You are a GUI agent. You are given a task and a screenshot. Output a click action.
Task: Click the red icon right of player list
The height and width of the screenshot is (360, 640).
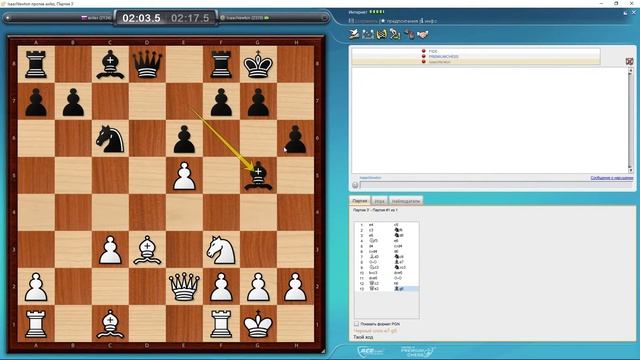point(629,61)
